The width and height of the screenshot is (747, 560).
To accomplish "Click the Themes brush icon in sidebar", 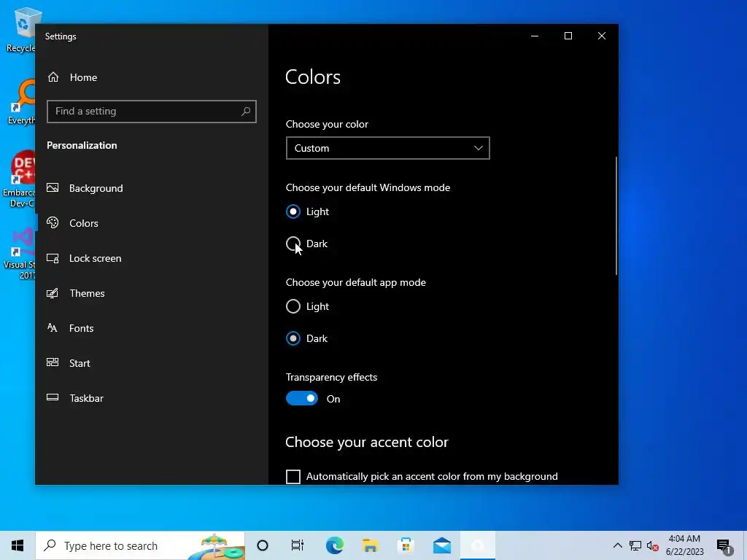I will (53, 293).
